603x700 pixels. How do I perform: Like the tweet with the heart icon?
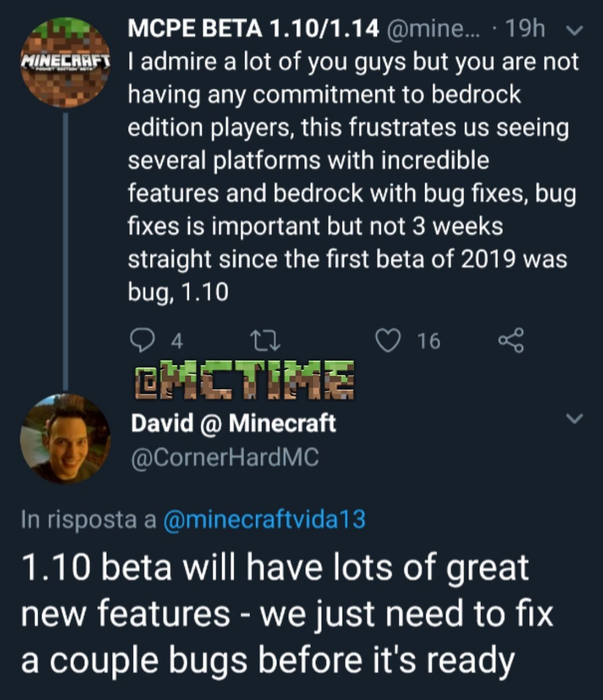388,340
